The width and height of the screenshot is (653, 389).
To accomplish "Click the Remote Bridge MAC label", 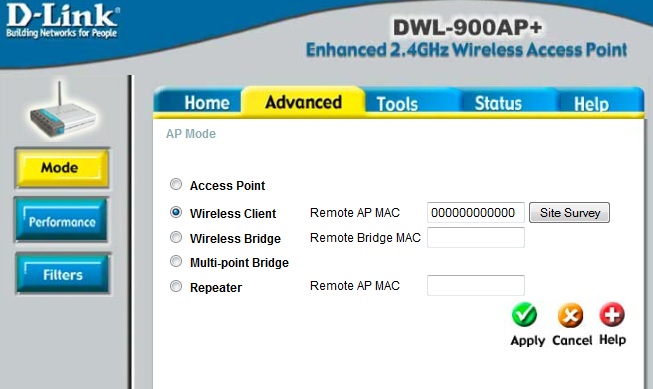I will [x=365, y=237].
